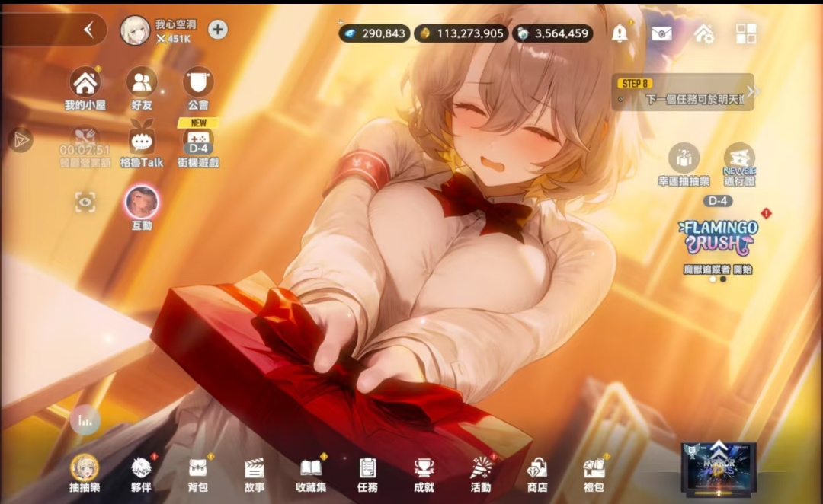The height and width of the screenshot is (504, 823).
Task: Open home settings gear icon
Action: click(703, 34)
